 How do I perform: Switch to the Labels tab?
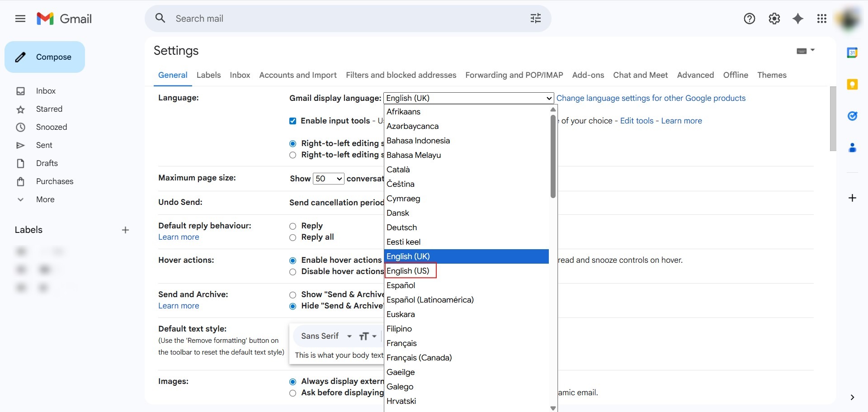tap(208, 75)
